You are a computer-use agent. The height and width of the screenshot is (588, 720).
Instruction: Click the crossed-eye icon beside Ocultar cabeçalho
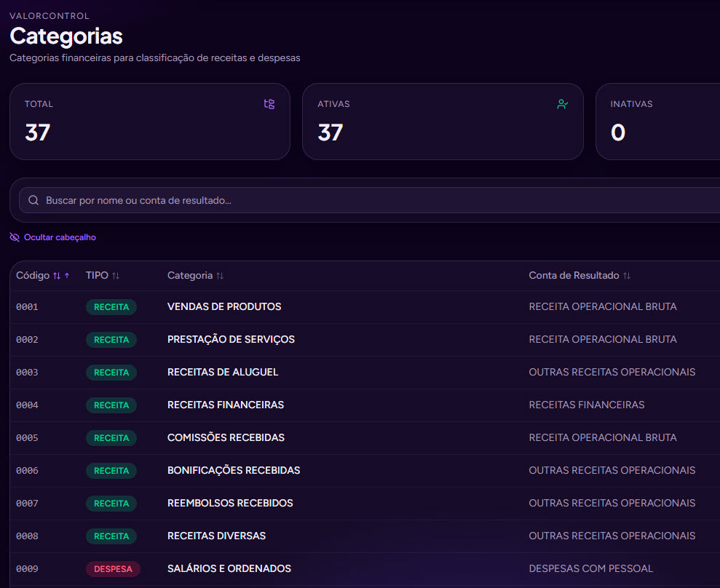[15, 237]
